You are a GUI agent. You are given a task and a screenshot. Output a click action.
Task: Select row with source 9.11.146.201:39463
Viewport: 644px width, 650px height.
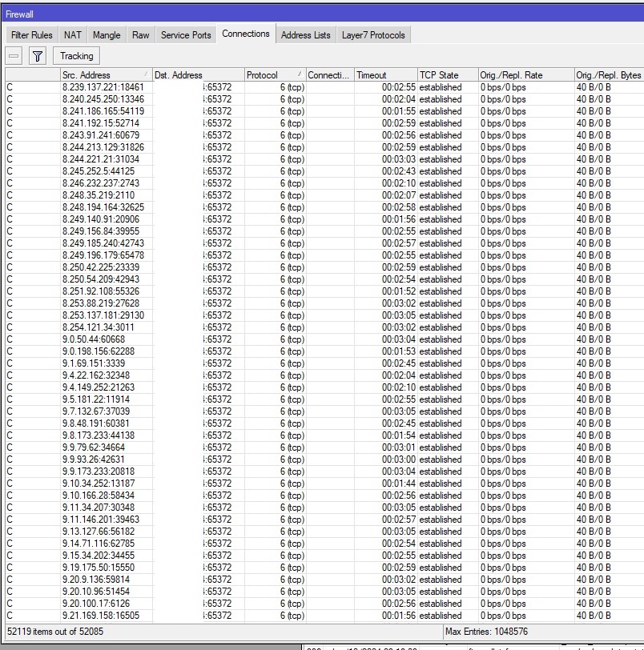(324, 520)
